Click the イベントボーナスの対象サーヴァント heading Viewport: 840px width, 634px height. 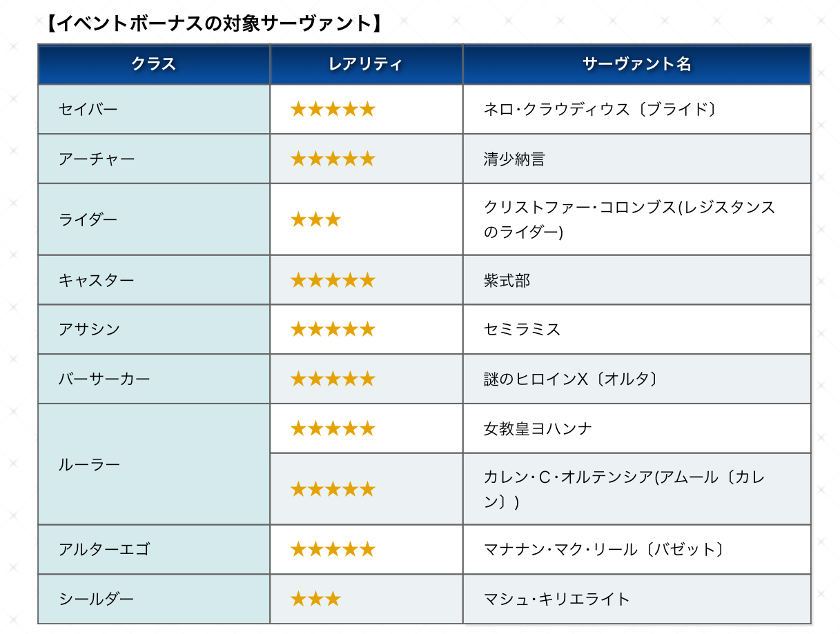[x=213, y=23]
